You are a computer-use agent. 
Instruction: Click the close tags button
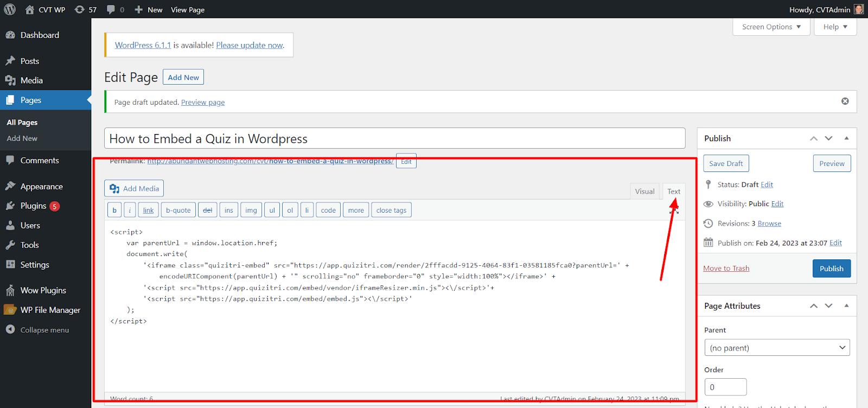point(391,210)
